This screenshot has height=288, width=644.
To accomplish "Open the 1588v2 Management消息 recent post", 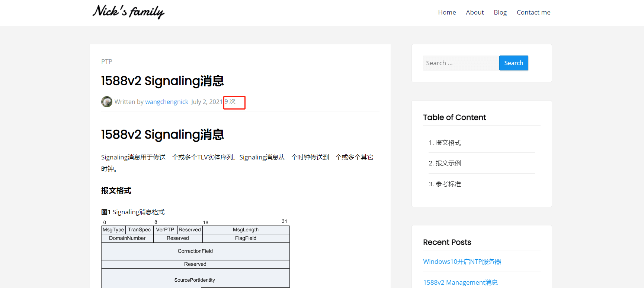I will coord(460,282).
